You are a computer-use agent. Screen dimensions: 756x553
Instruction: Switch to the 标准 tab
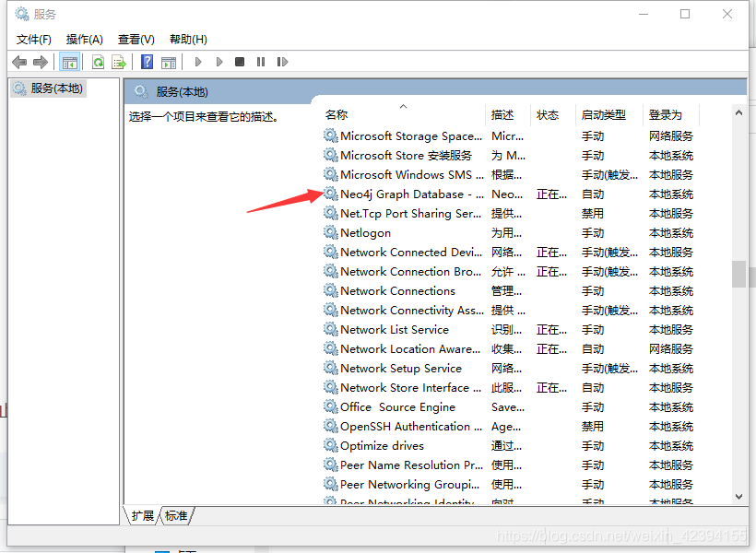pos(176,516)
